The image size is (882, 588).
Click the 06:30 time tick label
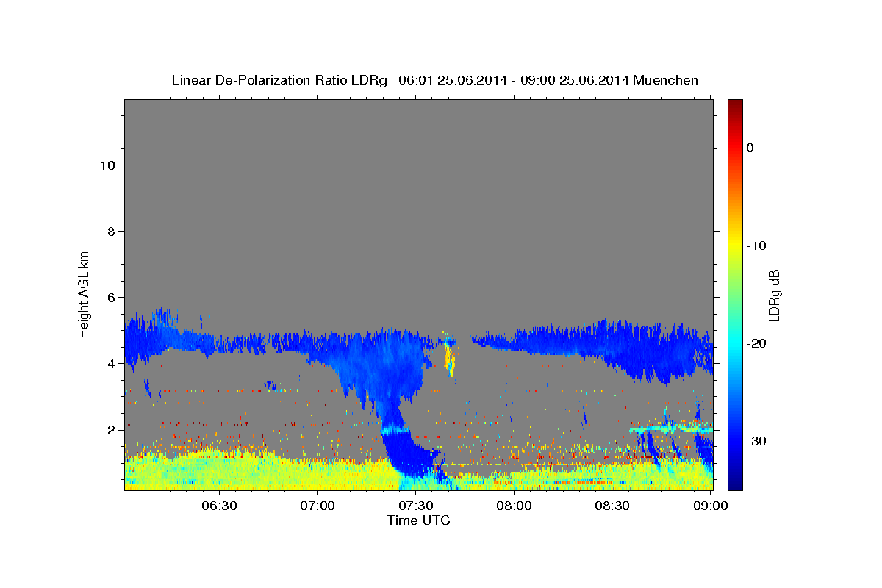pyautogui.click(x=219, y=506)
